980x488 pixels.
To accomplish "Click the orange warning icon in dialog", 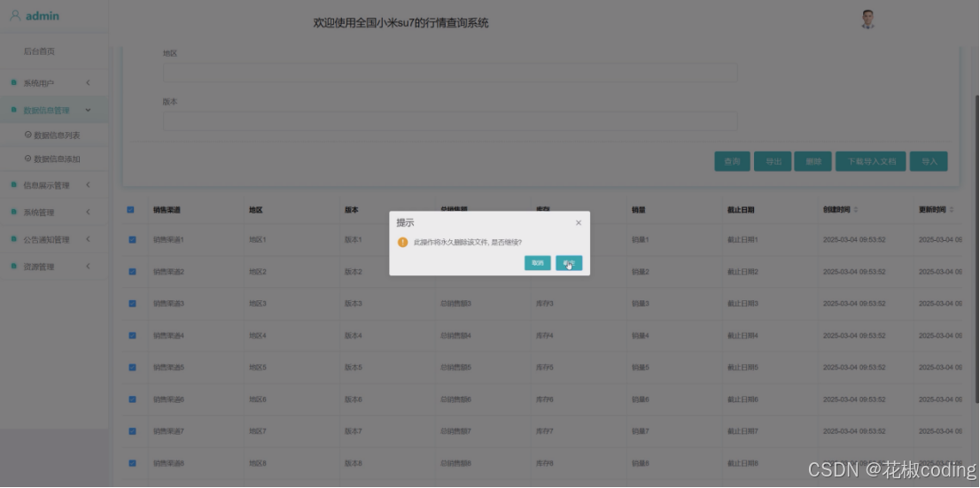I will pyautogui.click(x=403, y=242).
